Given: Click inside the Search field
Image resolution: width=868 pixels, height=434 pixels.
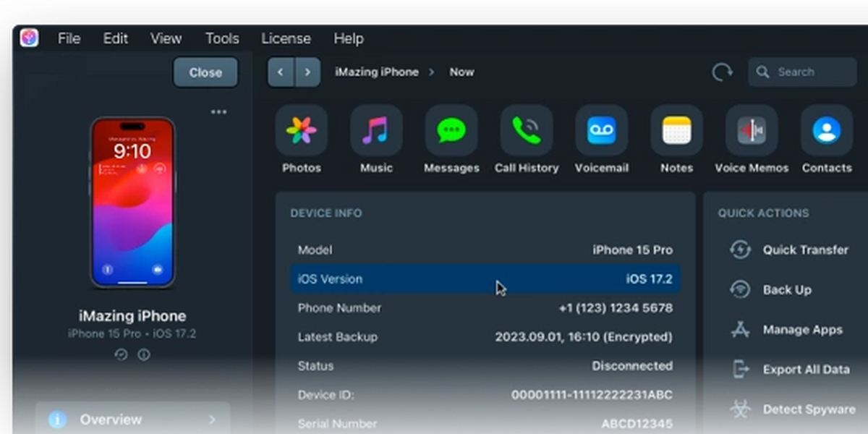Looking at the screenshot, I should pyautogui.click(x=802, y=72).
